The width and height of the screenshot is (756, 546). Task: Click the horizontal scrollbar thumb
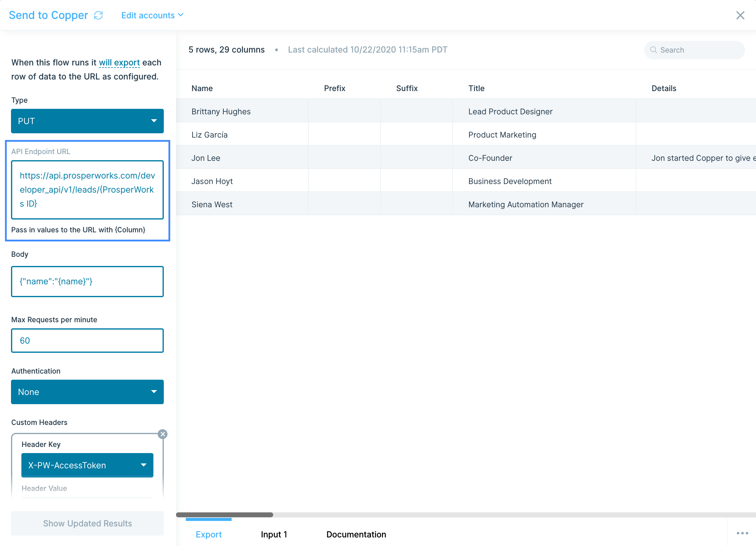pyautogui.click(x=224, y=515)
